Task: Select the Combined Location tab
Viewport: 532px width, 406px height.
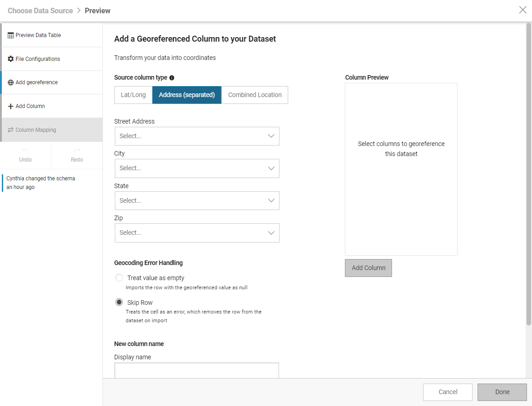Action: [254, 95]
